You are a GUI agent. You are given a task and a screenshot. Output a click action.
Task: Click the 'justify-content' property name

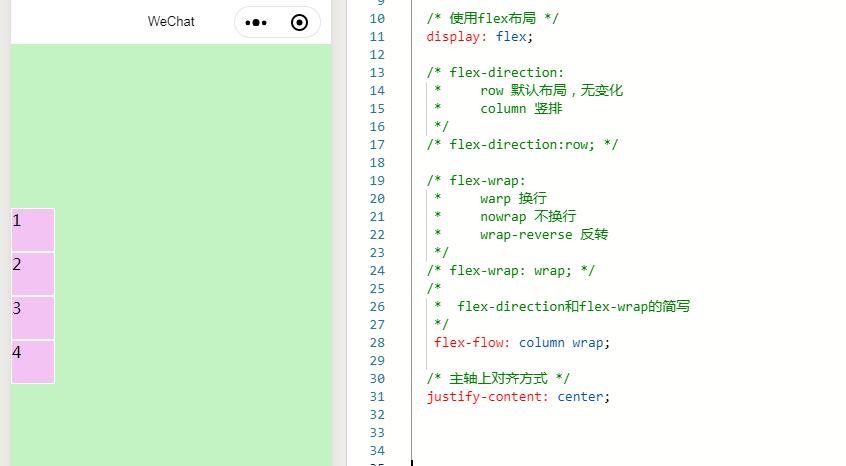483,397
